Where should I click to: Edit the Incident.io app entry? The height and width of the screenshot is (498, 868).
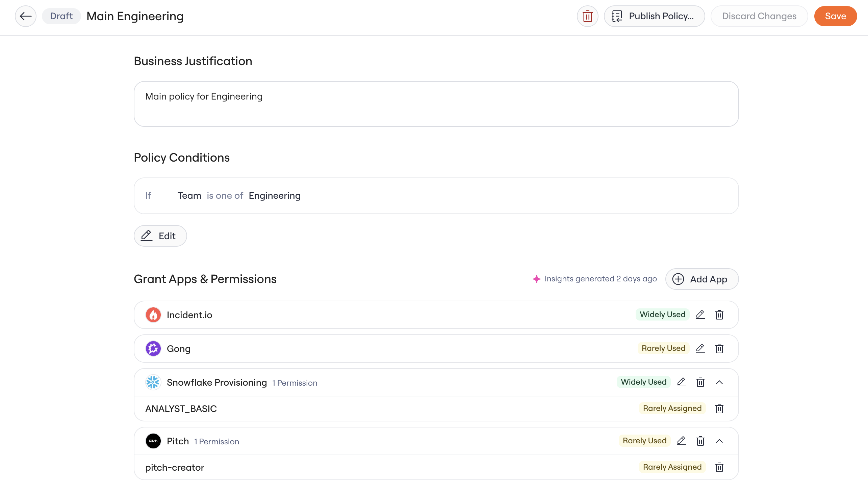pyautogui.click(x=700, y=314)
